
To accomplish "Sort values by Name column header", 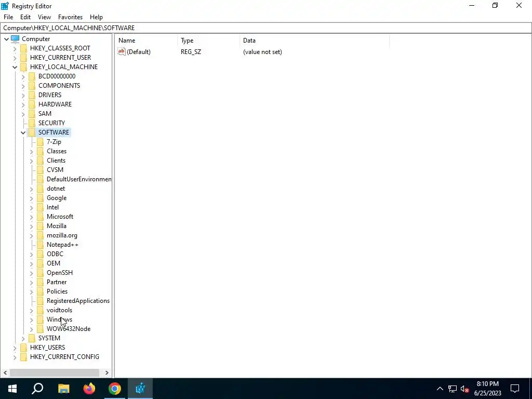I will point(146,41).
